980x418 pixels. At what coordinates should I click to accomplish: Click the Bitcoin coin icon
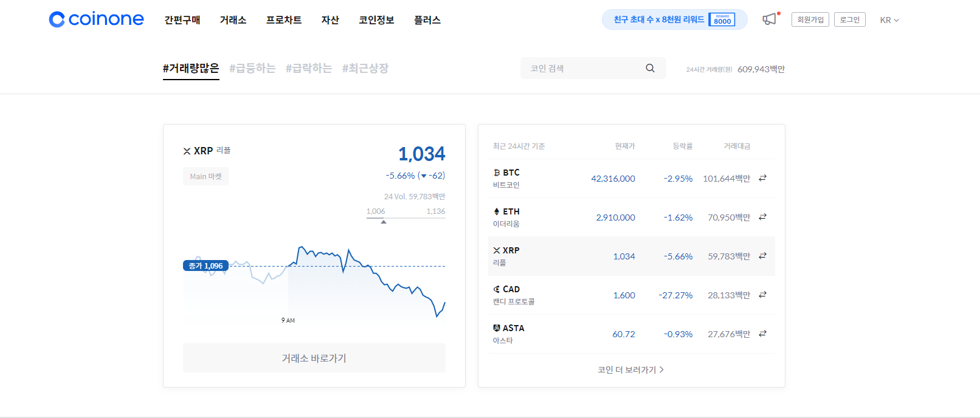point(497,173)
